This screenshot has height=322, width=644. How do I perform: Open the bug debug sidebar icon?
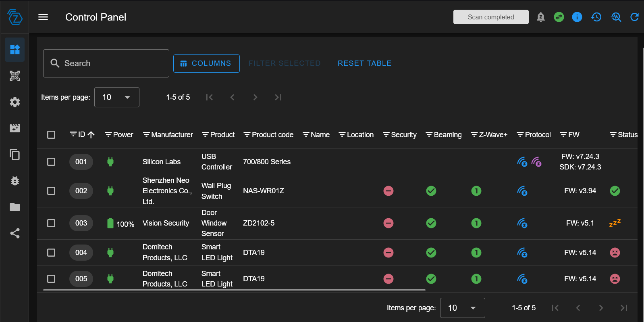tap(15, 181)
